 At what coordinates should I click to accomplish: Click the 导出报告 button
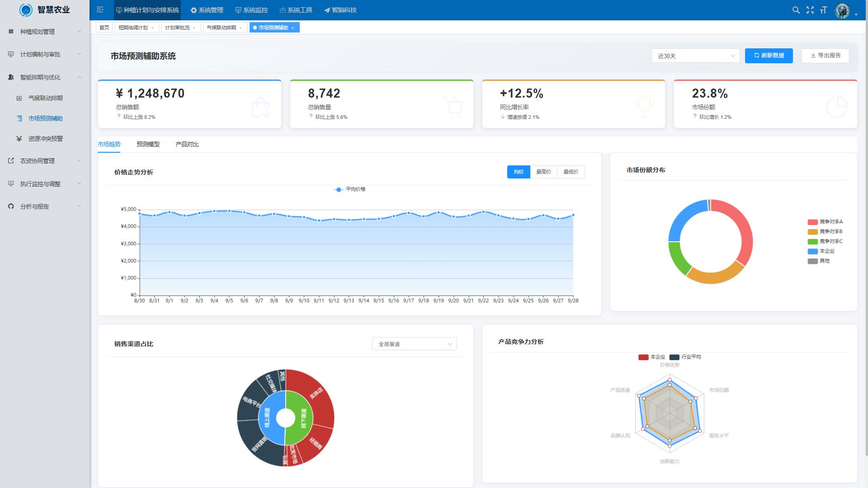825,56
